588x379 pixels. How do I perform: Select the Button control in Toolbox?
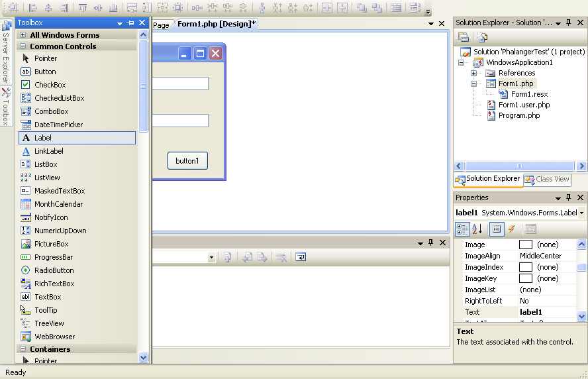click(45, 72)
